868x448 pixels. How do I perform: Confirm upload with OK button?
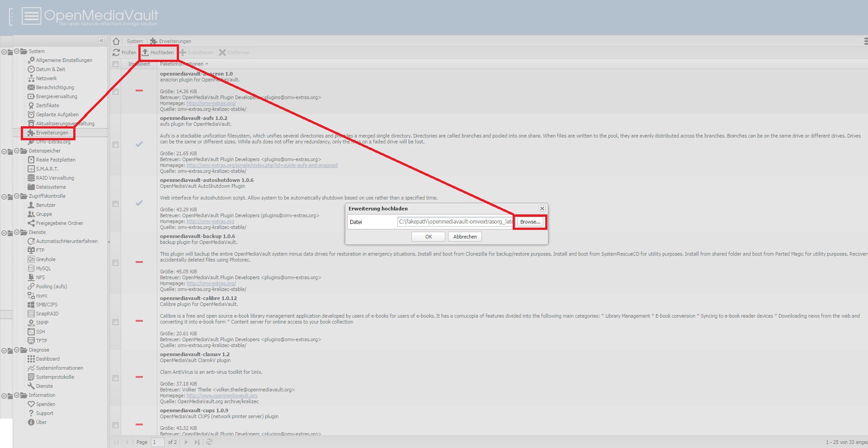tap(428, 237)
